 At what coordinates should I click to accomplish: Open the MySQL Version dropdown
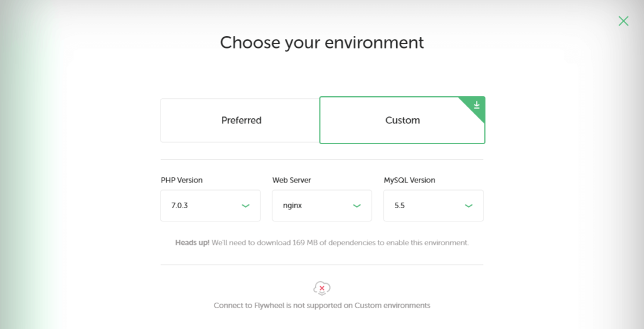[x=433, y=205]
